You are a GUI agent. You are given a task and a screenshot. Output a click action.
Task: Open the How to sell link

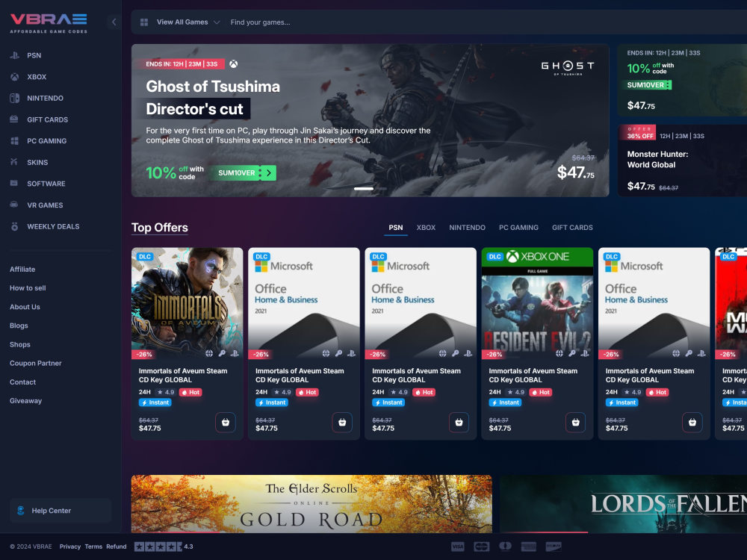pyautogui.click(x=28, y=288)
